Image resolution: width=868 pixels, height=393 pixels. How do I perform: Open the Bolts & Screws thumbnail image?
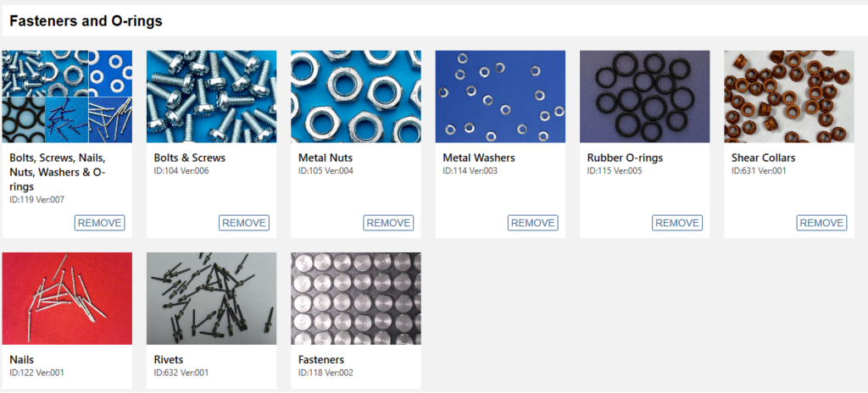pos(211,97)
